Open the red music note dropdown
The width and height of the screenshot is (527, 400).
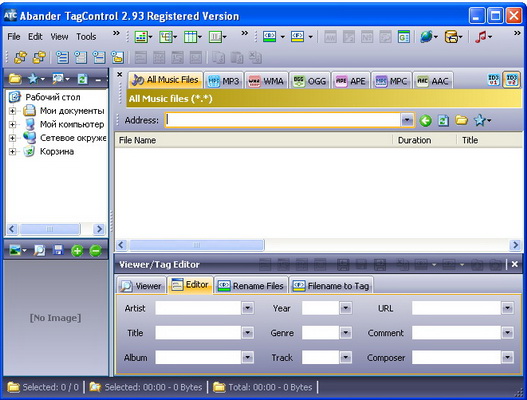tap(483, 36)
